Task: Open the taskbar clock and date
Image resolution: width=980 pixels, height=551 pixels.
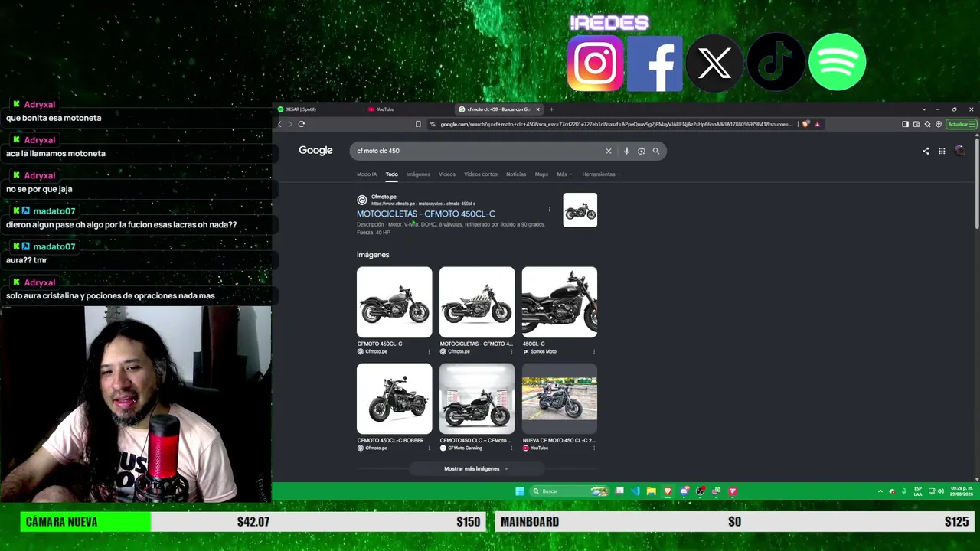Action: click(x=962, y=491)
